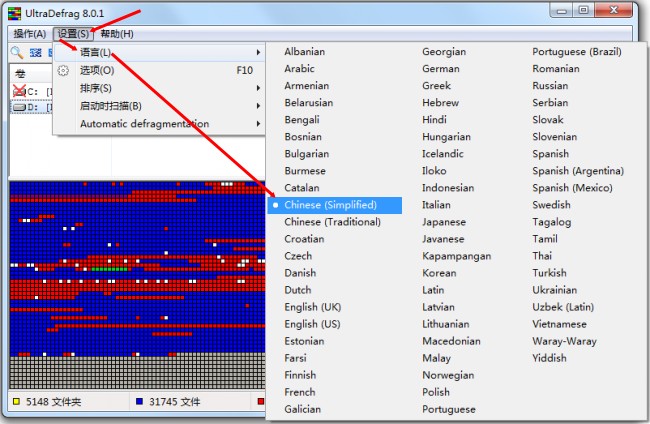Click the blue 31745 文件 legend swatch

coord(139,402)
